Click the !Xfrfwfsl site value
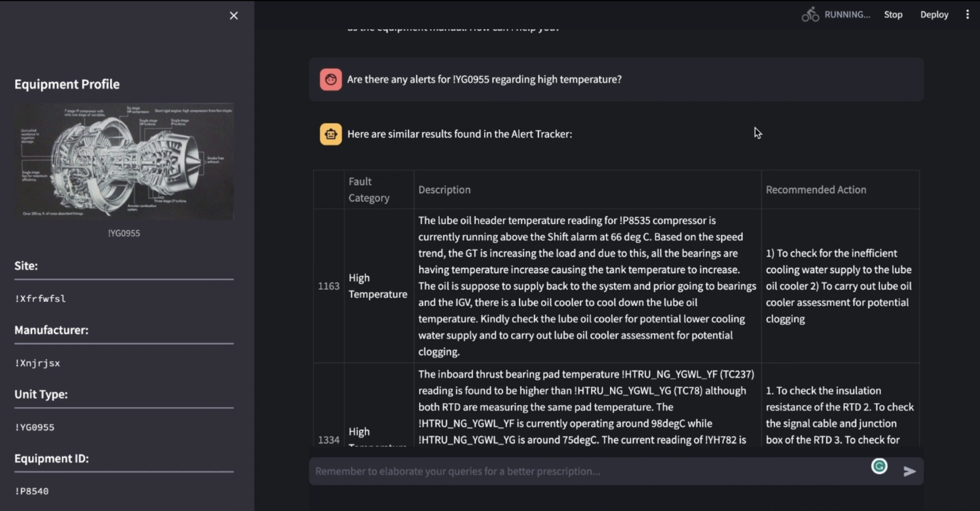Screen dimensions: 980x511 41,299
